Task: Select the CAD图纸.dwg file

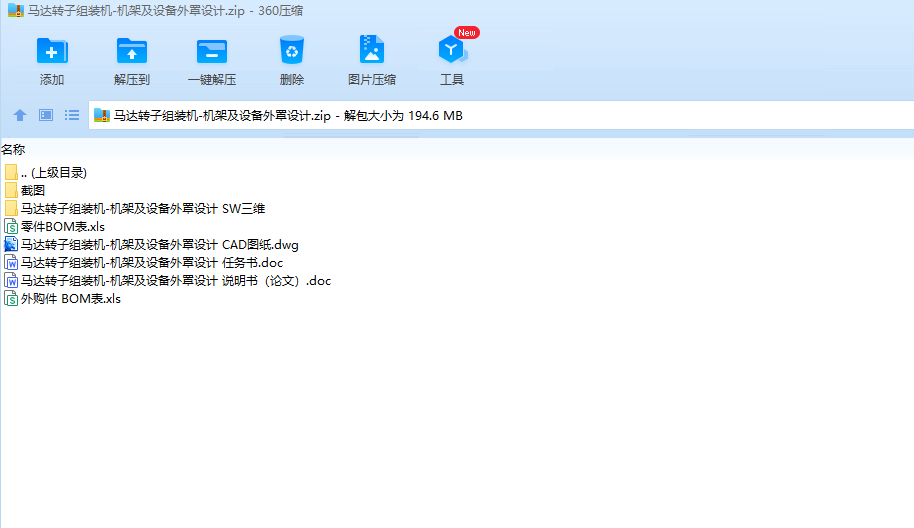Action: (152, 245)
